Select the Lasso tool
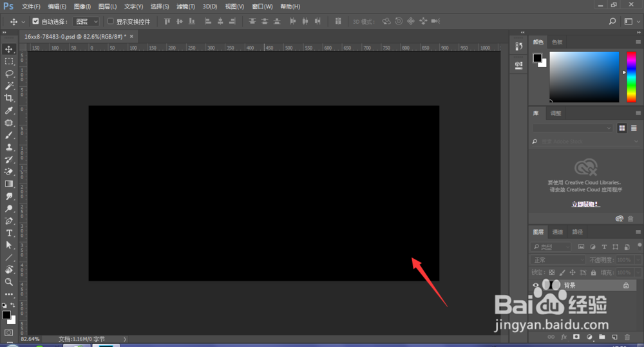Image resolution: width=644 pixels, height=347 pixels. coord(8,73)
